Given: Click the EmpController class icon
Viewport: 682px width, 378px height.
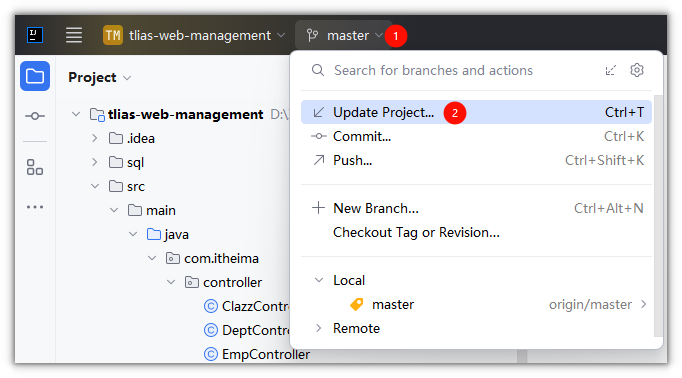Looking at the screenshot, I should (x=211, y=354).
